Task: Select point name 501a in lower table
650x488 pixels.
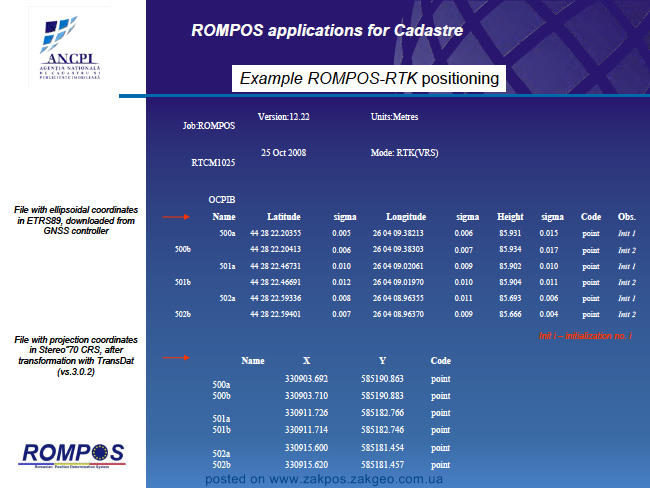Action: tap(221, 419)
